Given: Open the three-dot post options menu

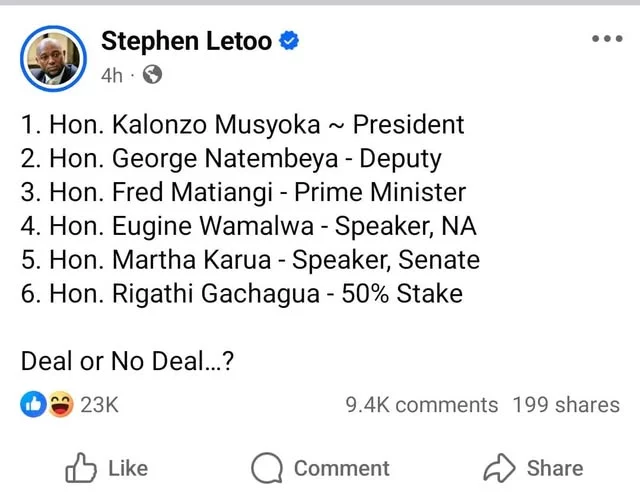Looking at the screenshot, I should (606, 39).
